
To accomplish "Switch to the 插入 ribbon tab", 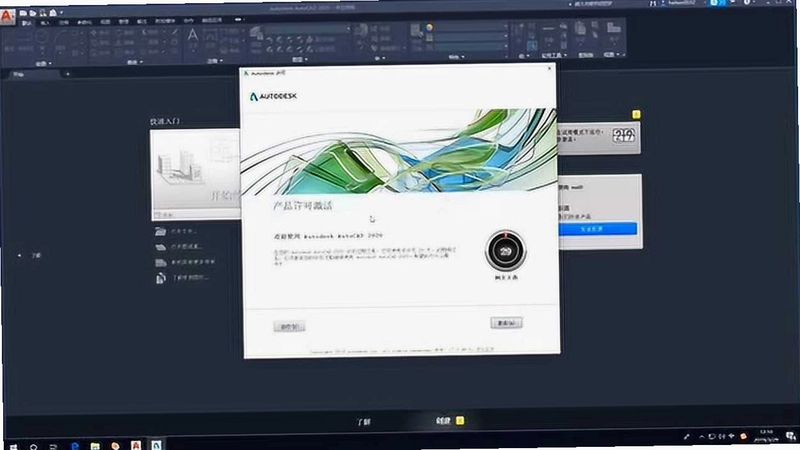I will tap(45, 22).
